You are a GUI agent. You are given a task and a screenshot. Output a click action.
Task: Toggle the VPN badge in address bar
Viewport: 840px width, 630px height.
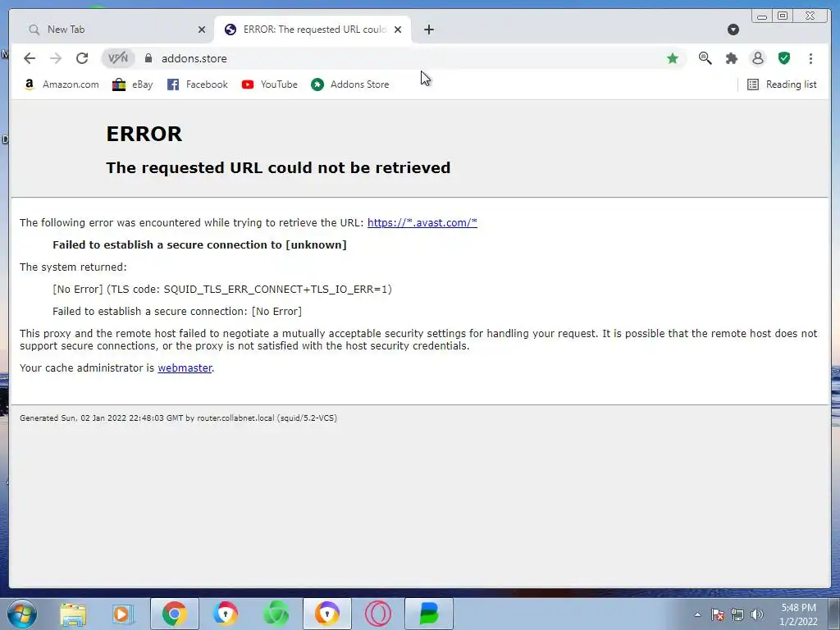(x=118, y=58)
